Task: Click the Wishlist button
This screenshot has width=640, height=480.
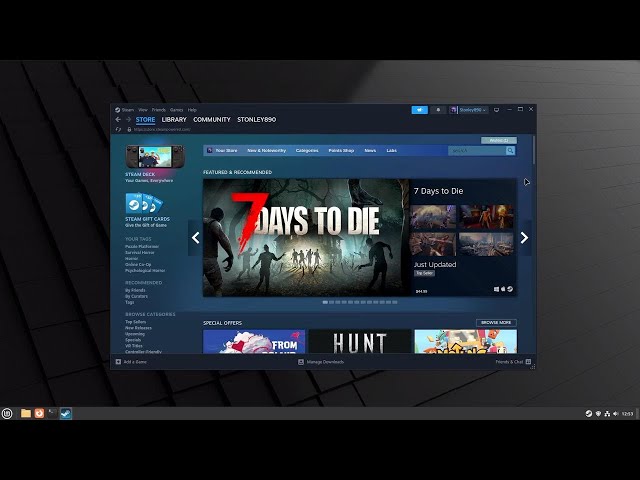Action: (x=499, y=140)
